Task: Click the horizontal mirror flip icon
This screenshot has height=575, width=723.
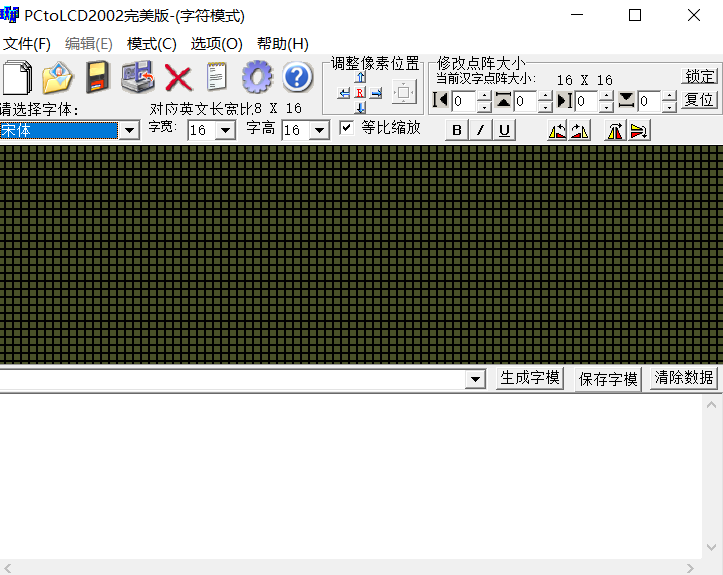Action: [615, 131]
